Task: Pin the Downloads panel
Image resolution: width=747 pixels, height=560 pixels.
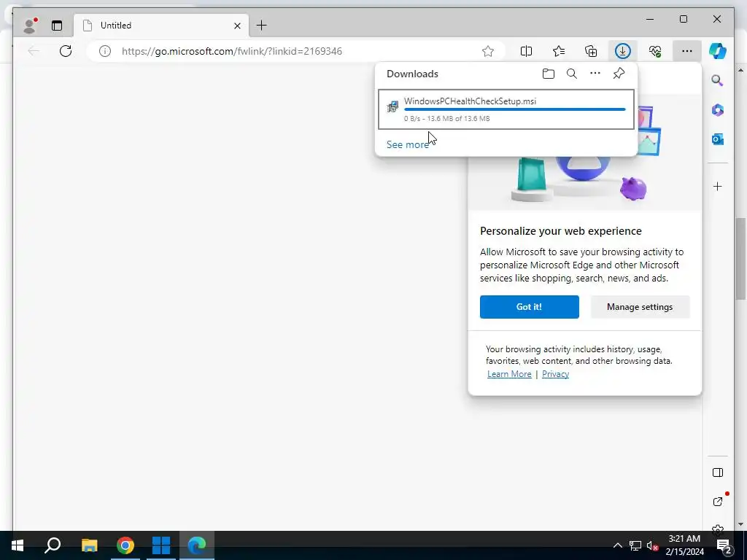Action: tap(619, 74)
